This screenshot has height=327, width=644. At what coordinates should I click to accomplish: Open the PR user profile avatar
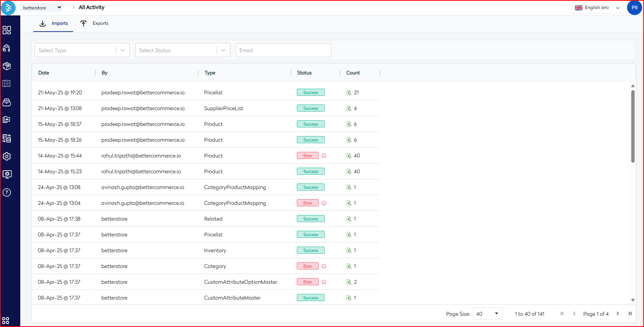point(634,8)
